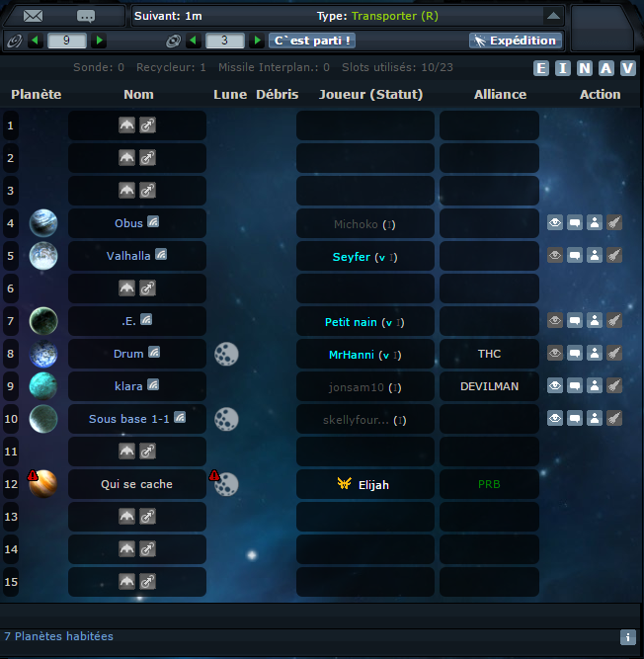
Task: Open player MrHanni profile
Action: pyautogui.click(x=352, y=355)
